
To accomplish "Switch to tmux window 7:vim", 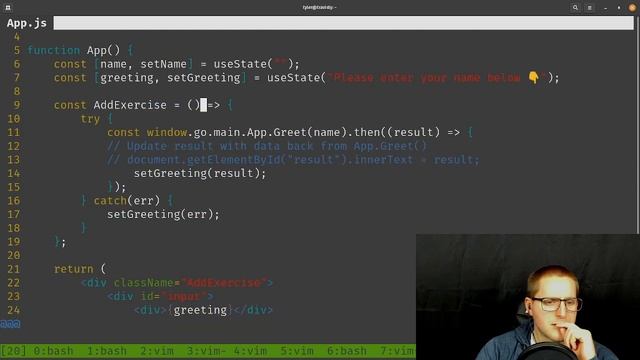I will [x=397, y=351].
